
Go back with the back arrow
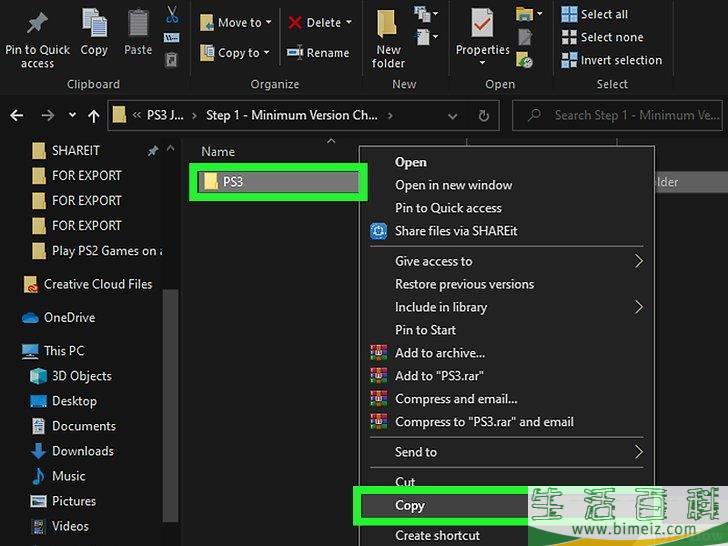tap(17, 115)
